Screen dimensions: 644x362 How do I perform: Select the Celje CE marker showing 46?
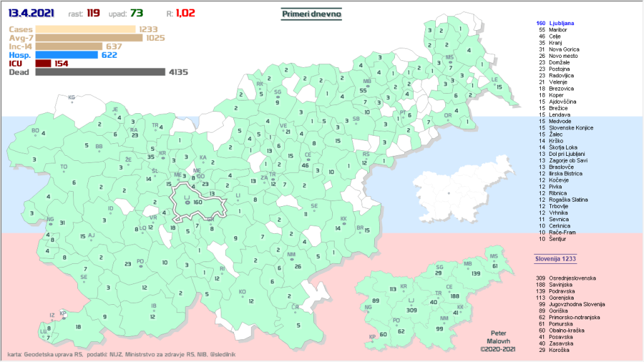(307, 160)
